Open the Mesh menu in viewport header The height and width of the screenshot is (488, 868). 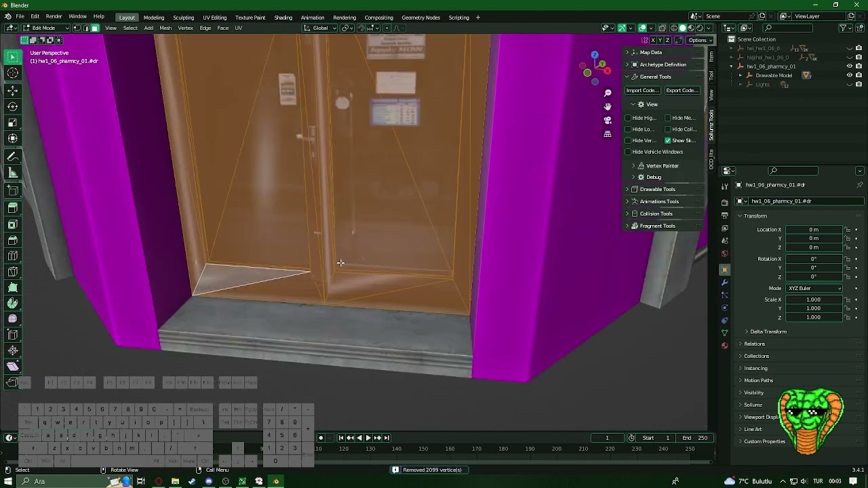(x=165, y=28)
